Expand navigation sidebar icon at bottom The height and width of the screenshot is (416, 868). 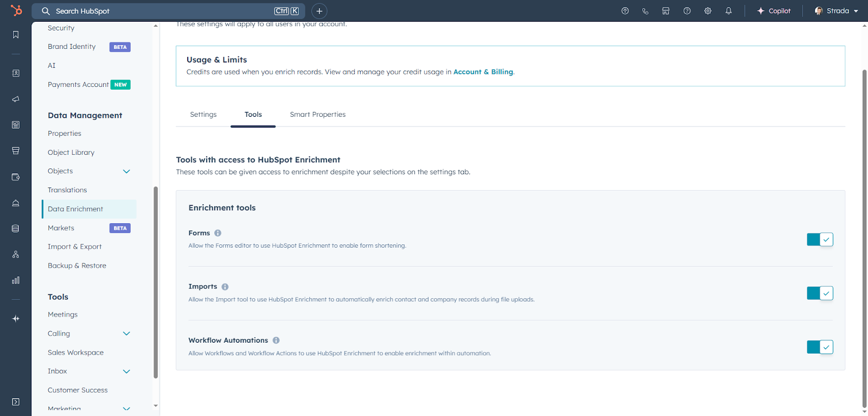click(x=16, y=402)
